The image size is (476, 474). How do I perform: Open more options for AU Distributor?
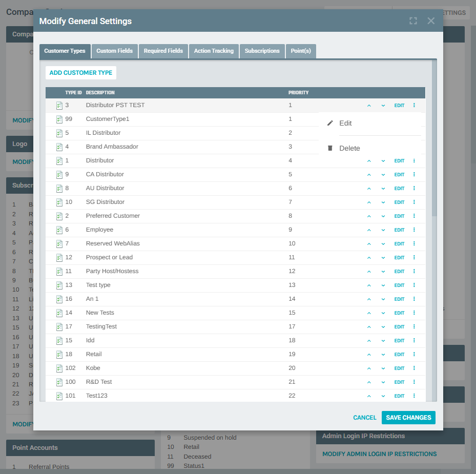tap(414, 188)
